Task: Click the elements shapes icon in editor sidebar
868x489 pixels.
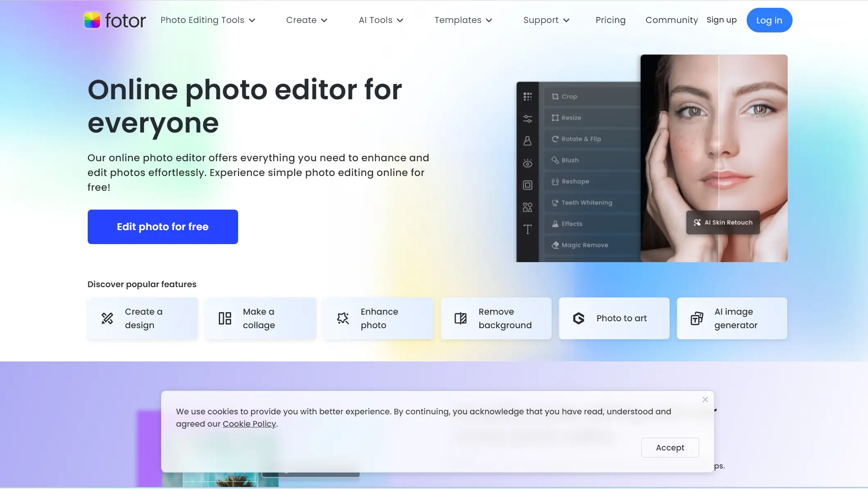Action: [x=527, y=207]
